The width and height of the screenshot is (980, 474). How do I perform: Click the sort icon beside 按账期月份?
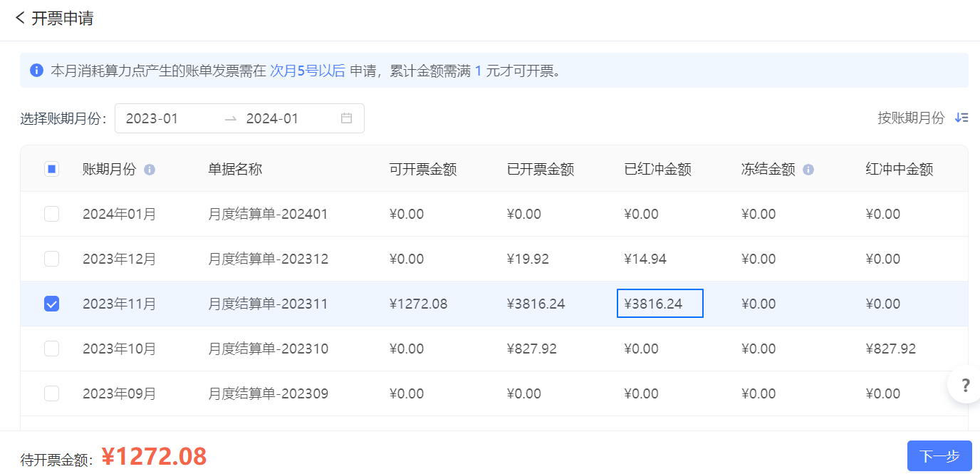tap(961, 118)
